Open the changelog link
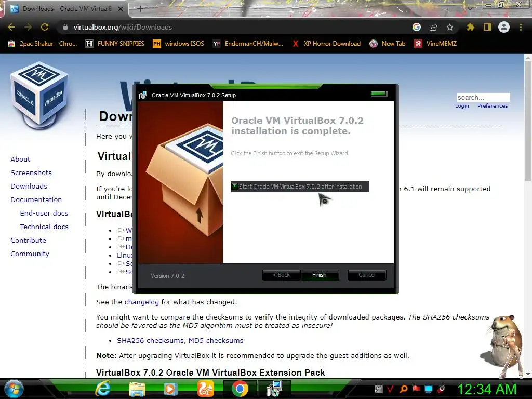This screenshot has width=532, height=399. pos(141,302)
